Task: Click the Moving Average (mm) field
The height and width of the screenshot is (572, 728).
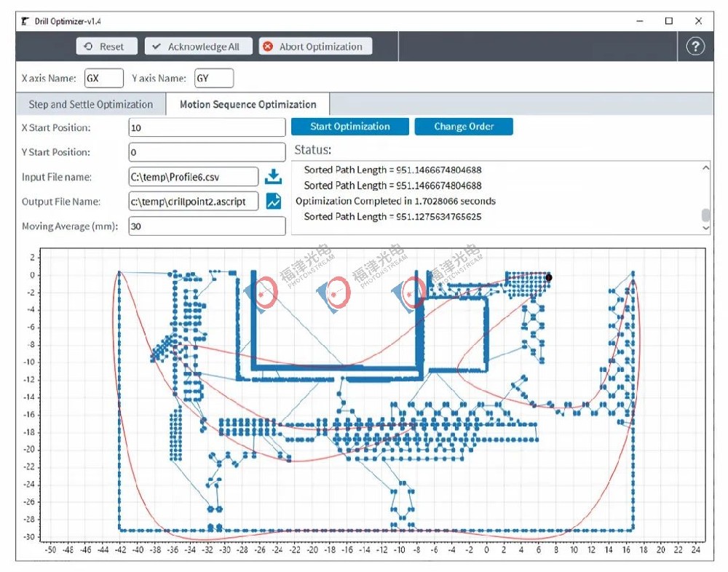Action: 207,226
